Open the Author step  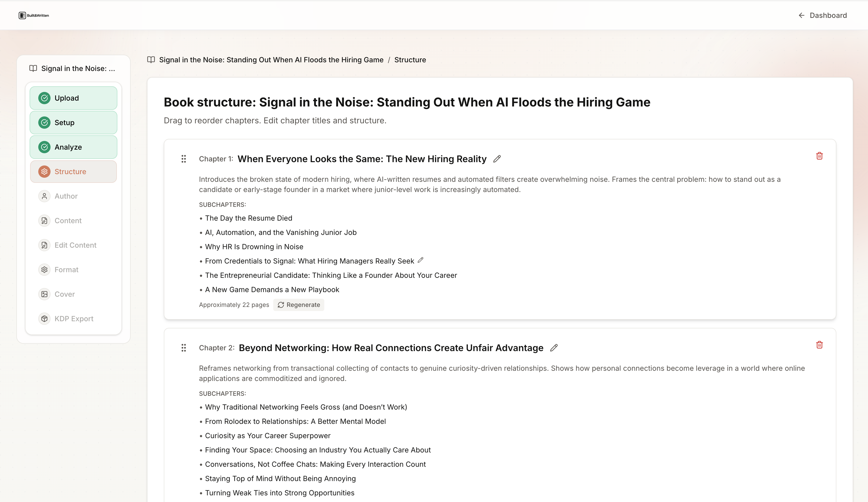click(x=66, y=196)
